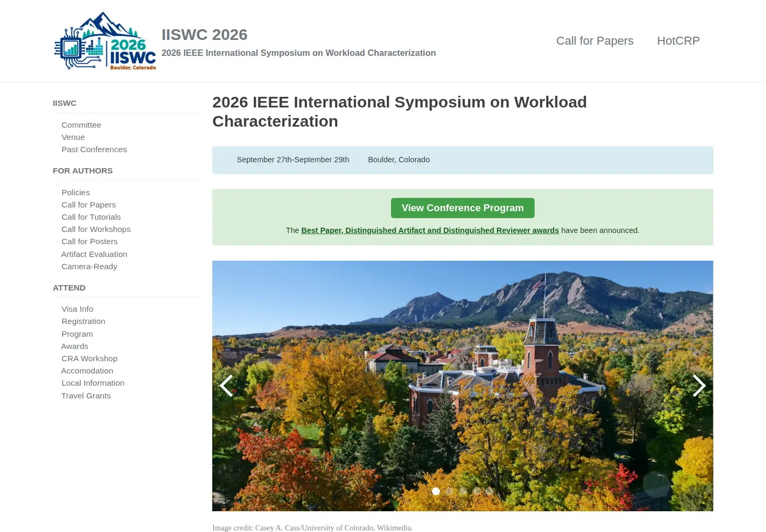The width and height of the screenshot is (766, 532).
Task: Click the 'IISWC' sidebar heading
Action: (x=64, y=103)
